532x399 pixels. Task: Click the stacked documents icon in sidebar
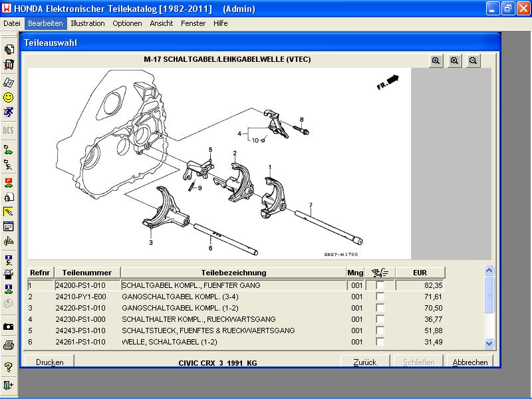coord(9,49)
